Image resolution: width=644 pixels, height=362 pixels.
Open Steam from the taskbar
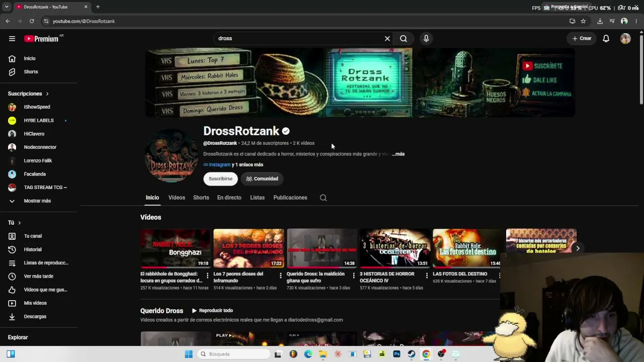(412, 354)
